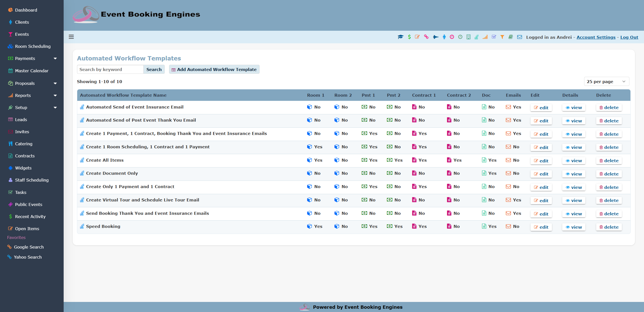
Task: Select the bar chart statistics toolbar icon
Action: [x=486, y=37]
